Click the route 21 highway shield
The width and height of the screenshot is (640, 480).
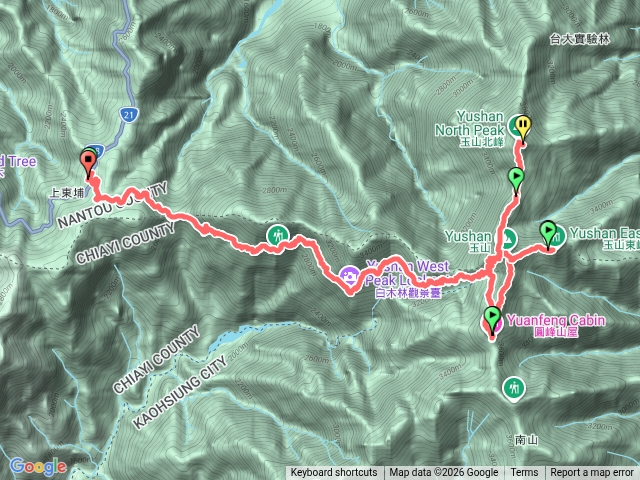click(x=129, y=115)
